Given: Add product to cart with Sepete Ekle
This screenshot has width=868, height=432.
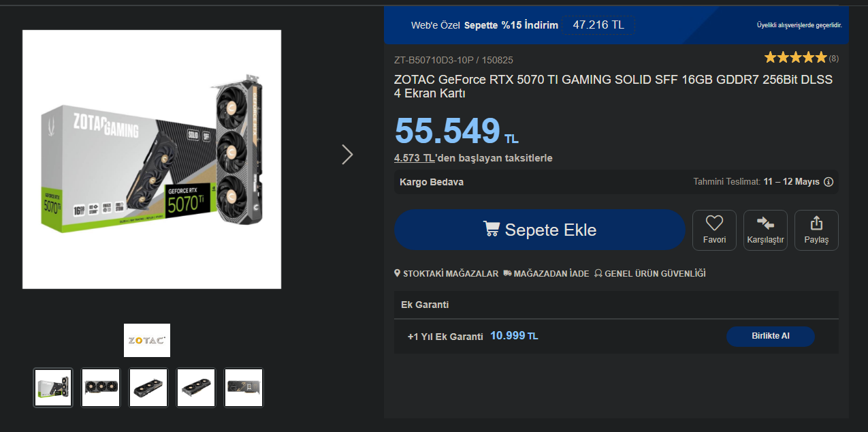Looking at the screenshot, I should tap(540, 230).
